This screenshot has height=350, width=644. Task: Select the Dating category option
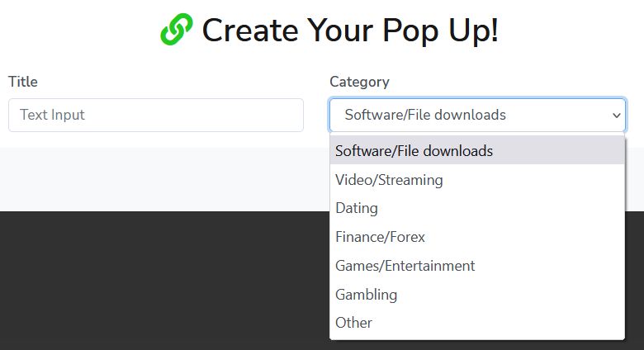pos(357,208)
